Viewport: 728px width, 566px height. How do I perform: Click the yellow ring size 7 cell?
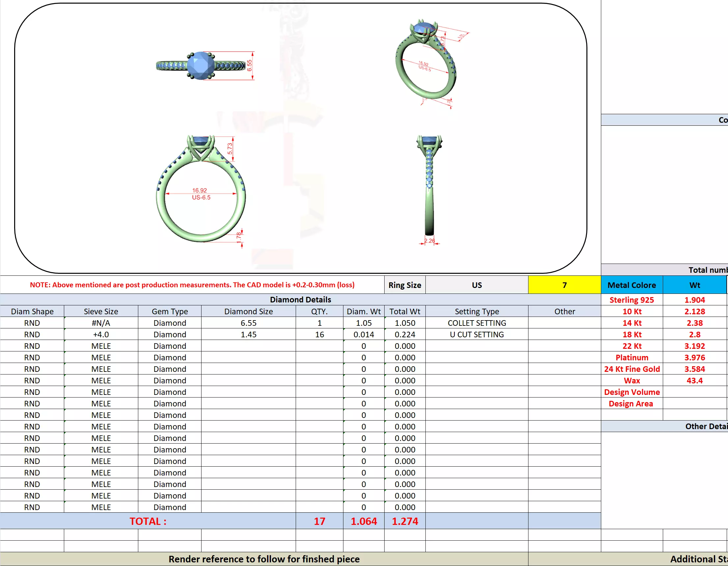coord(564,285)
